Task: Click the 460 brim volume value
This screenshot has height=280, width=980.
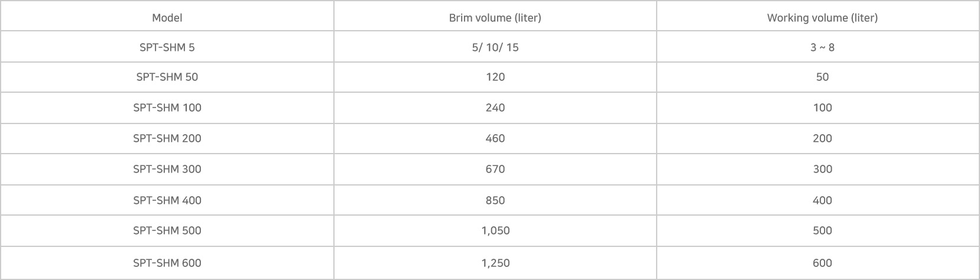Action: pyautogui.click(x=495, y=138)
